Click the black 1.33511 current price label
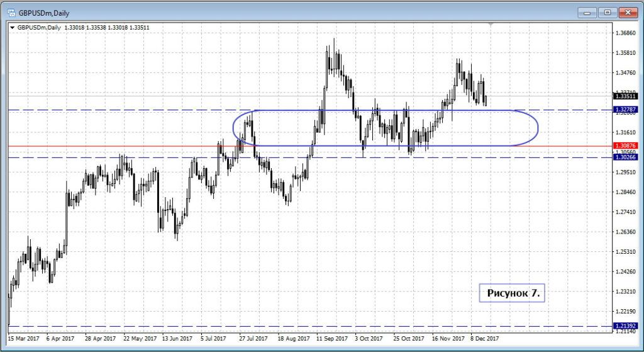This screenshot has height=352, width=644. [626, 96]
